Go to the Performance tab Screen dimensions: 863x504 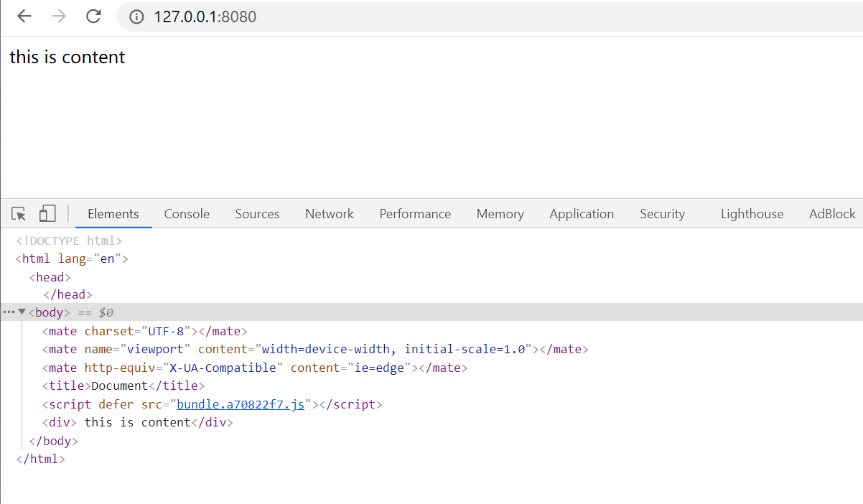415,214
